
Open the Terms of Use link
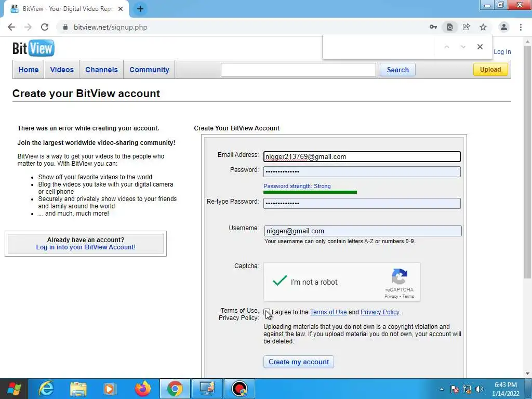tap(328, 312)
